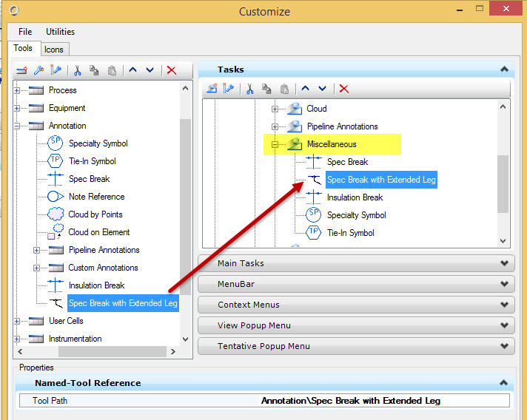Image resolution: width=527 pixels, height=420 pixels.
Task: Click Move Up arrow in Tasks toolbar
Action: 305,89
